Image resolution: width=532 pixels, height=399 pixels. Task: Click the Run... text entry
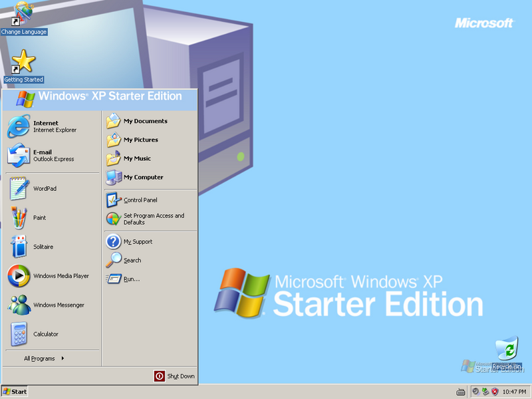(132, 279)
